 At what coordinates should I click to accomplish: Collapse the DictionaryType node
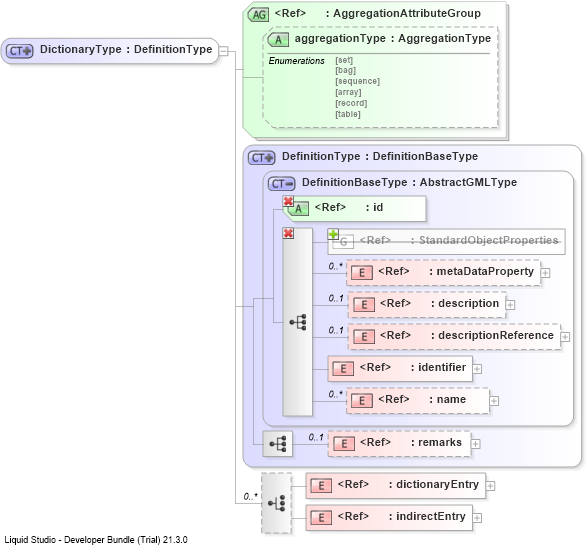223,51
